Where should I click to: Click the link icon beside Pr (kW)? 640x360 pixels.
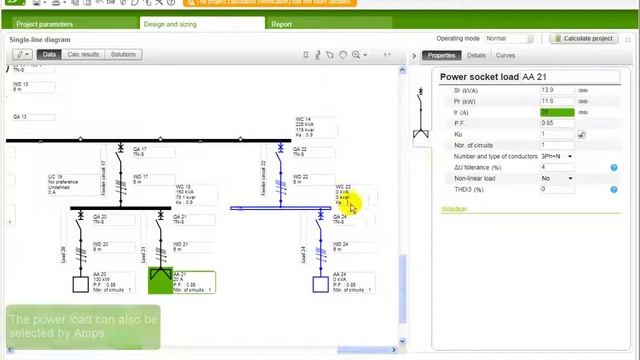[583, 101]
